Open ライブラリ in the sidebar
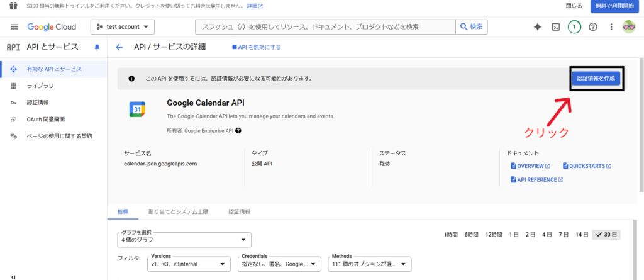 click(x=40, y=86)
